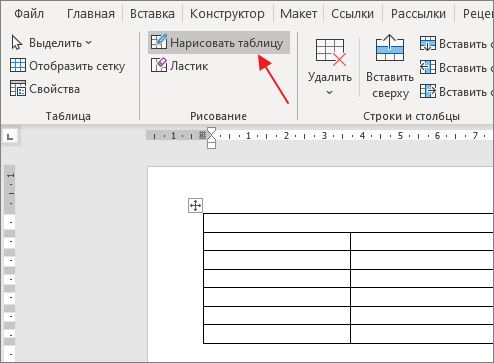The image size is (494, 363).
Task: Click the Таблица group label
Action: pos(68,116)
